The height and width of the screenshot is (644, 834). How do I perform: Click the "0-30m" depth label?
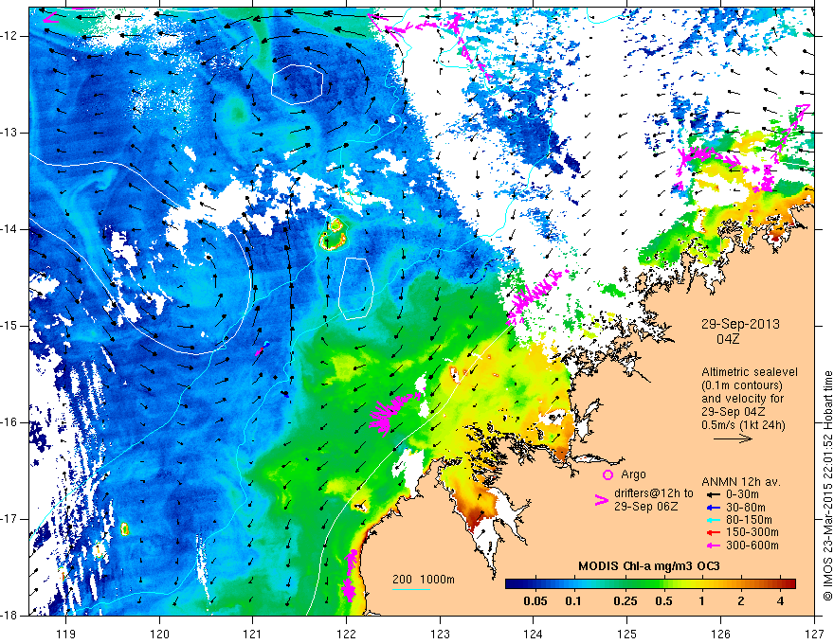click(x=742, y=494)
